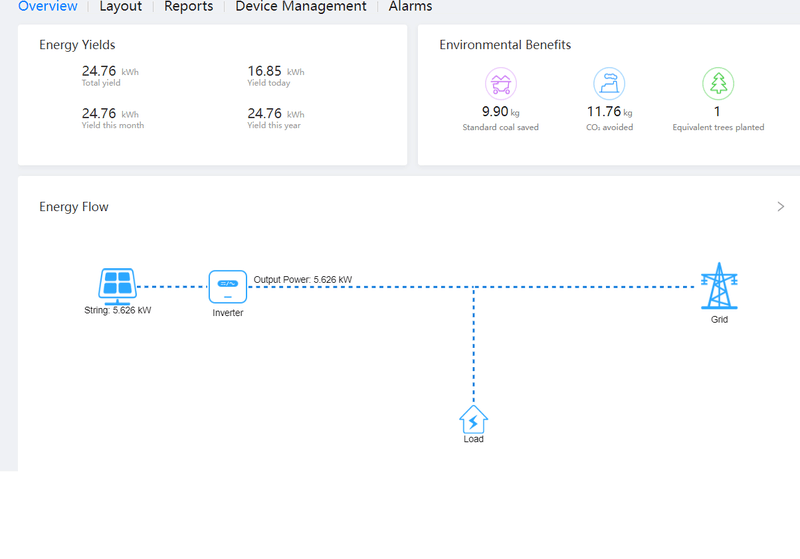Click the Standard coal saved cart icon
The width and height of the screenshot is (800, 559).
coord(501,84)
